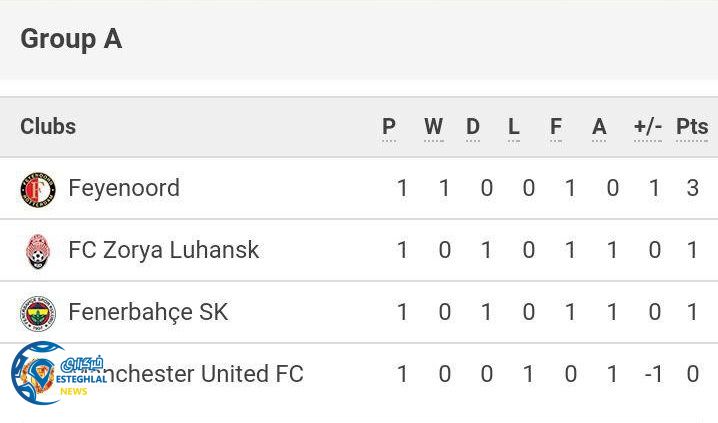Screen dimensions: 718x423
Task: Click the F (goals for) column header
Action: click(556, 127)
